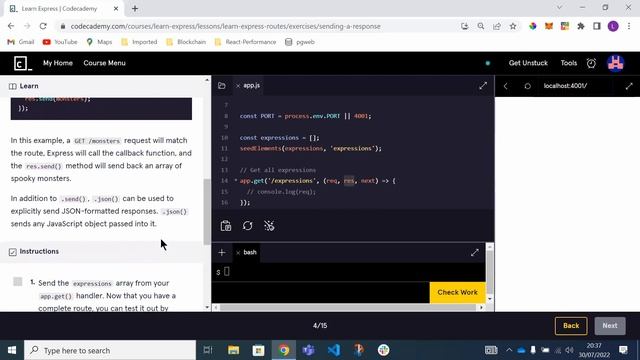Click the Chrome address bar URL
This screenshot has height=360, width=640.
pyautogui.click(x=225, y=26)
